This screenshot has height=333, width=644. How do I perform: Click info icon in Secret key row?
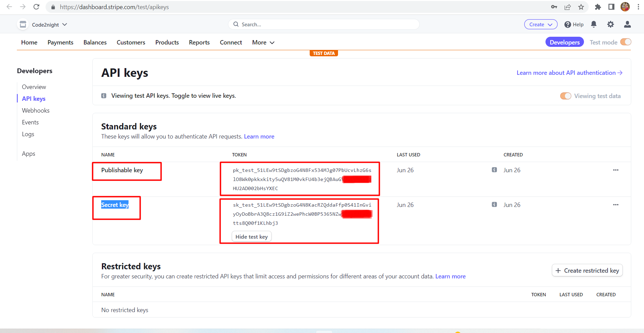[x=494, y=205]
